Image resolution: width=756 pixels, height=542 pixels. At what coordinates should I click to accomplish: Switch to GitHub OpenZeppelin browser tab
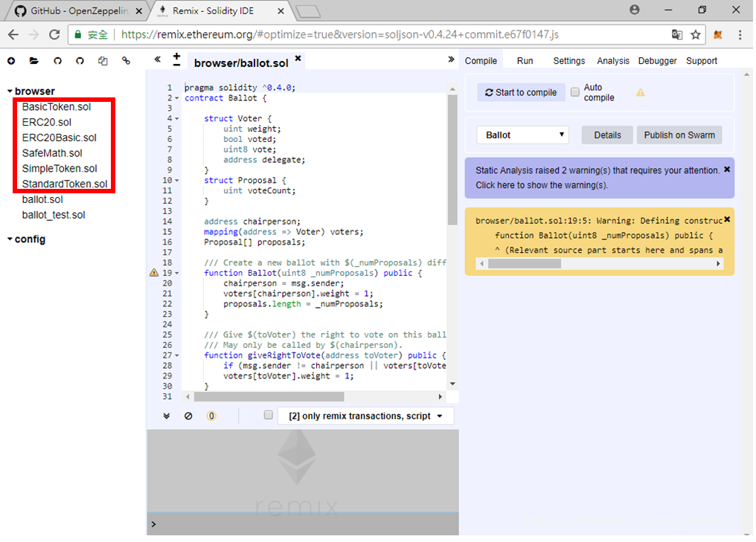(77, 10)
